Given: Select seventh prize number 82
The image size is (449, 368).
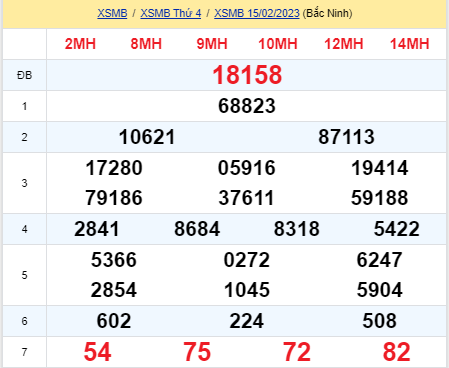Looking at the screenshot, I should 396,352.
